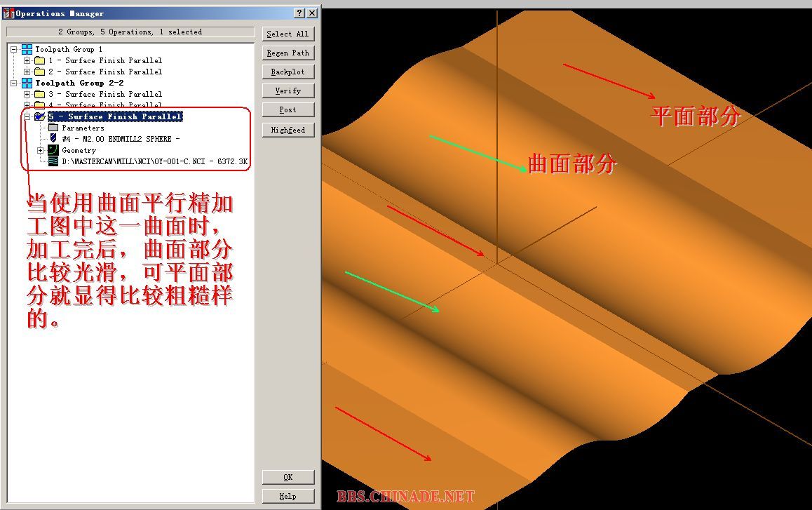The image size is (812, 510).
Task: Select the Toolpath Group 2-2 label
Action: pos(79,83)
